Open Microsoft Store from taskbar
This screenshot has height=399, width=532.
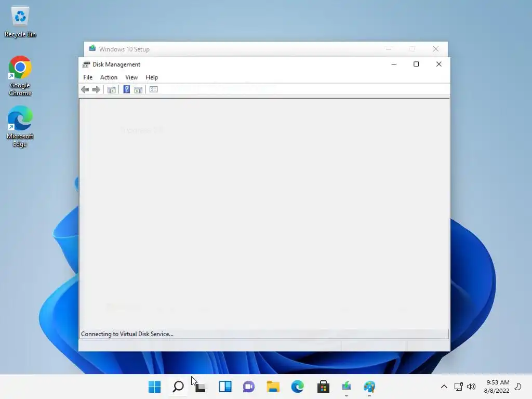(x=323, y=387)
